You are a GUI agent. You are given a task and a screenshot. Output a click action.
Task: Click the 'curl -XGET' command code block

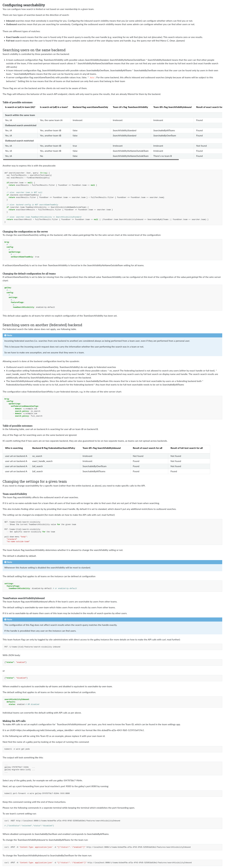pos(112,823)
